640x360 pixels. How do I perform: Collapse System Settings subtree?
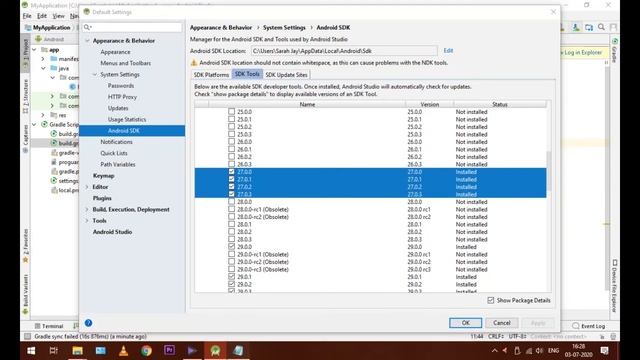click(95, 74)
